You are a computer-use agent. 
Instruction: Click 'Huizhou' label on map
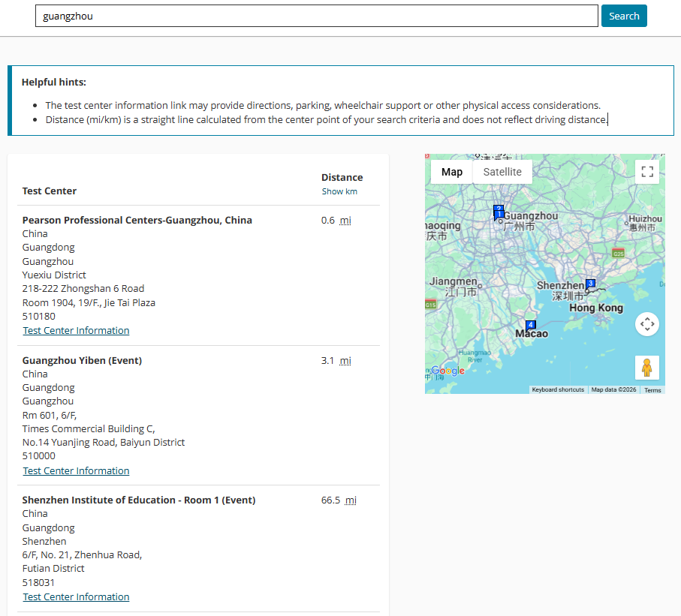click(646, 219)
